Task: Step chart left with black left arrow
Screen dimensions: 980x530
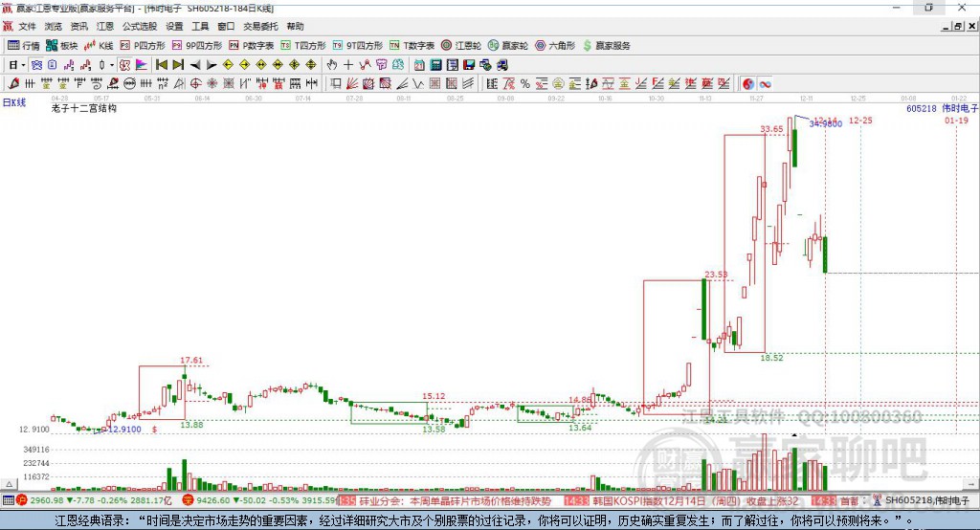Action: (195, 65)
